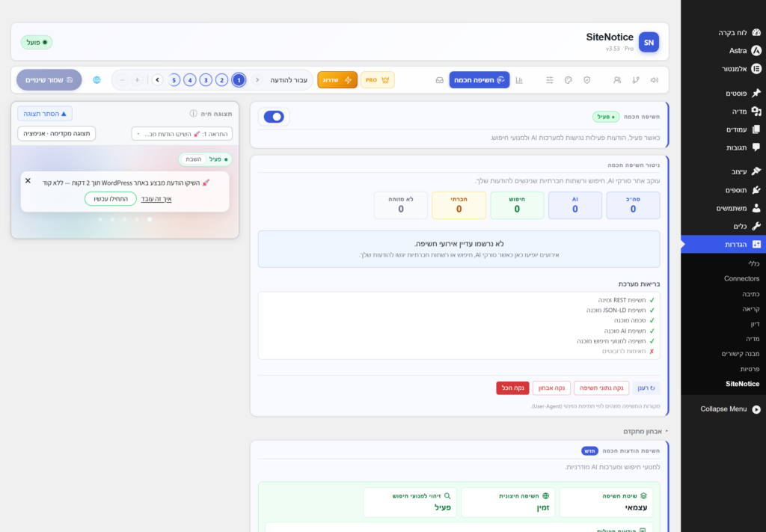Follow the איך זה עובד link
766x532 pixels.
point(156,199)
